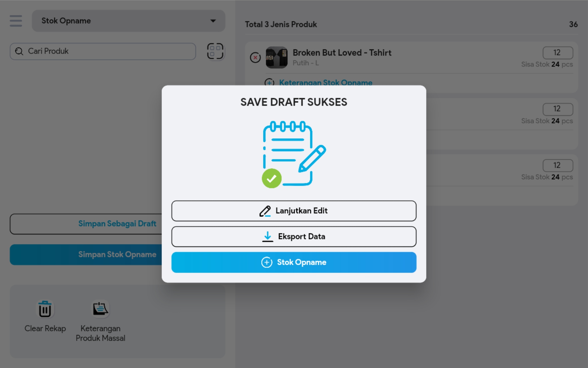Click the Broken But Loved product thumbnail
Viewport: 588px width, 368px height.
click(x=276, y=57)
